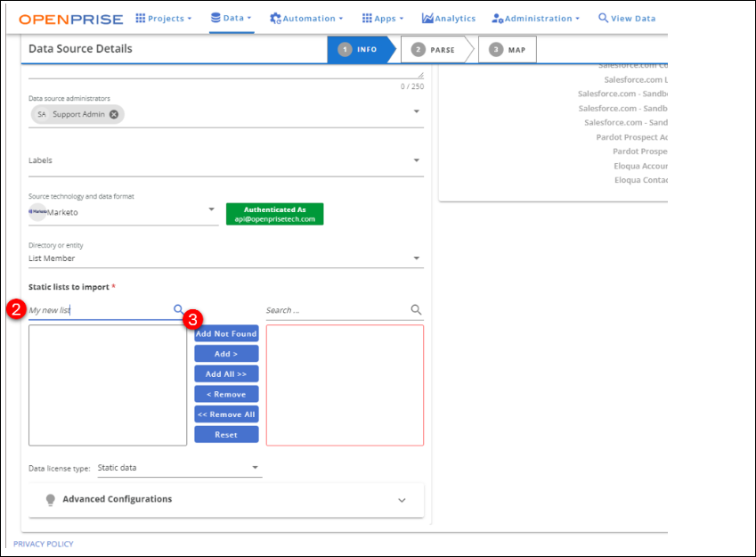
Task: Click the selected static lists box
Action: [x=345, y=385]
